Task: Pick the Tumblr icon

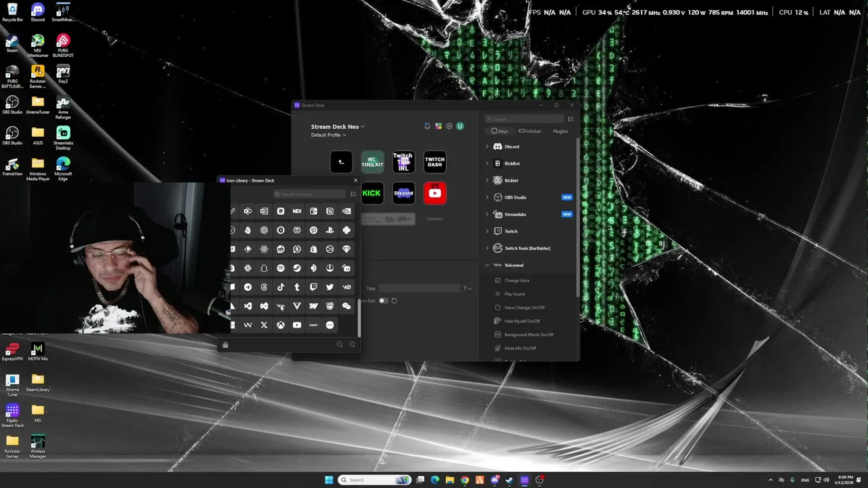Action: click(297, 287)
